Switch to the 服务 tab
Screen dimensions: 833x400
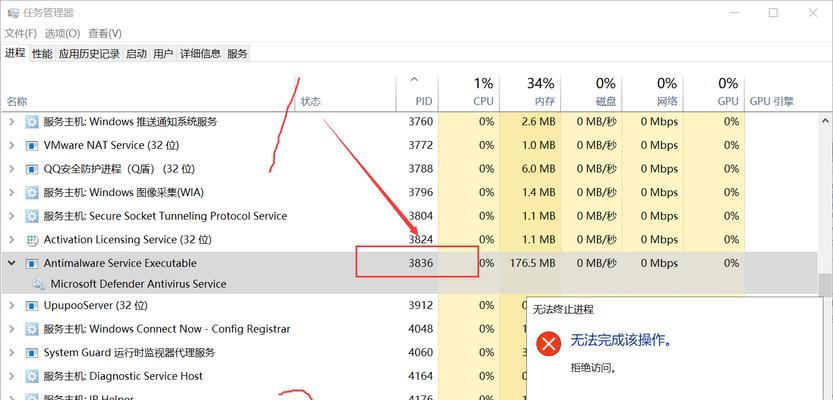click(237, 54)
